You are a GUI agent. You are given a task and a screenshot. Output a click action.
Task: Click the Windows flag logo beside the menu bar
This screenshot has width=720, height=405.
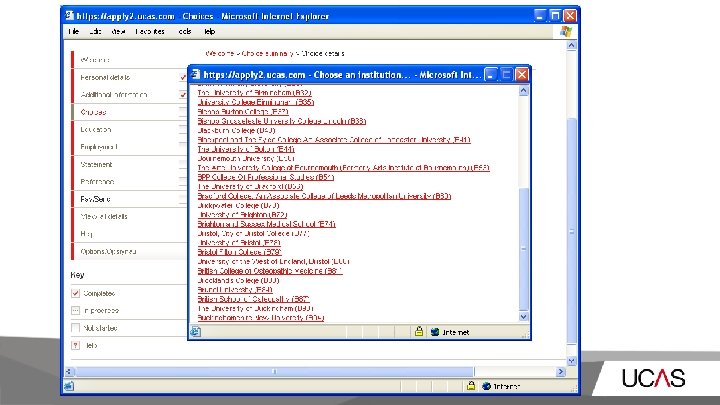pos(566,31)
